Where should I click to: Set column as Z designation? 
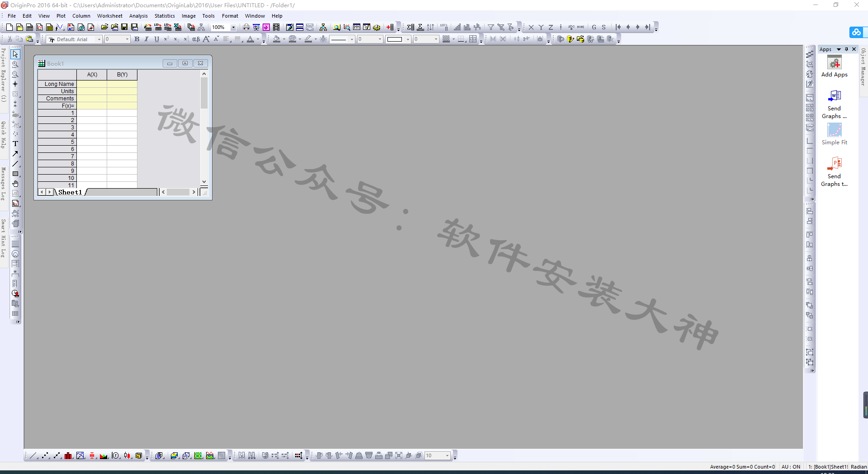551,27
